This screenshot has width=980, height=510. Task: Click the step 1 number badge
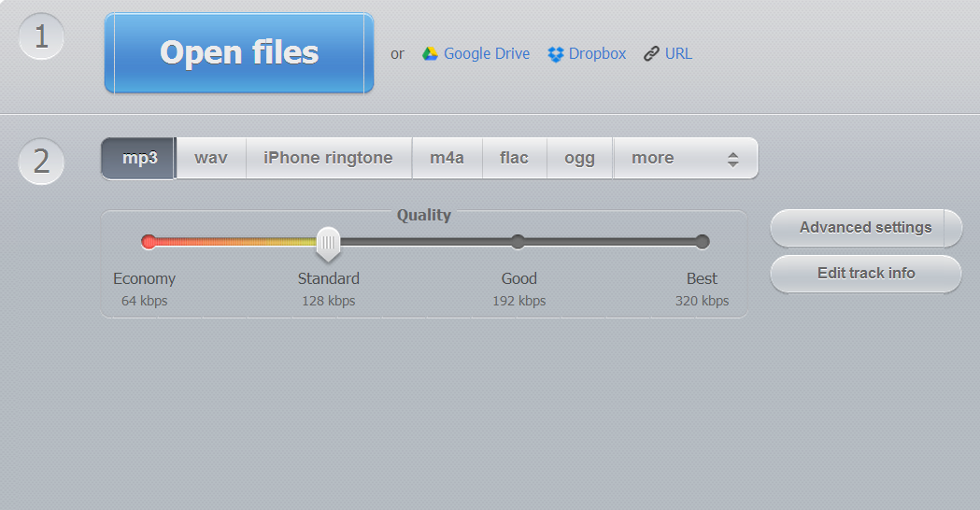point(41,37)
